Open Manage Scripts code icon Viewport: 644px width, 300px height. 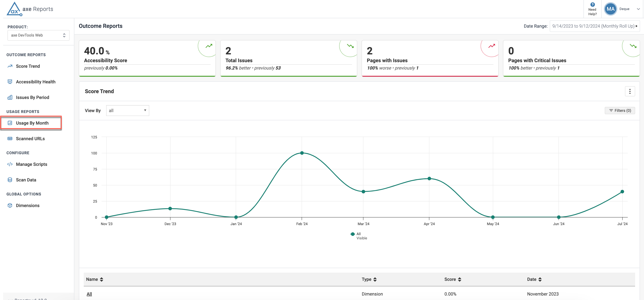(10, 164)
